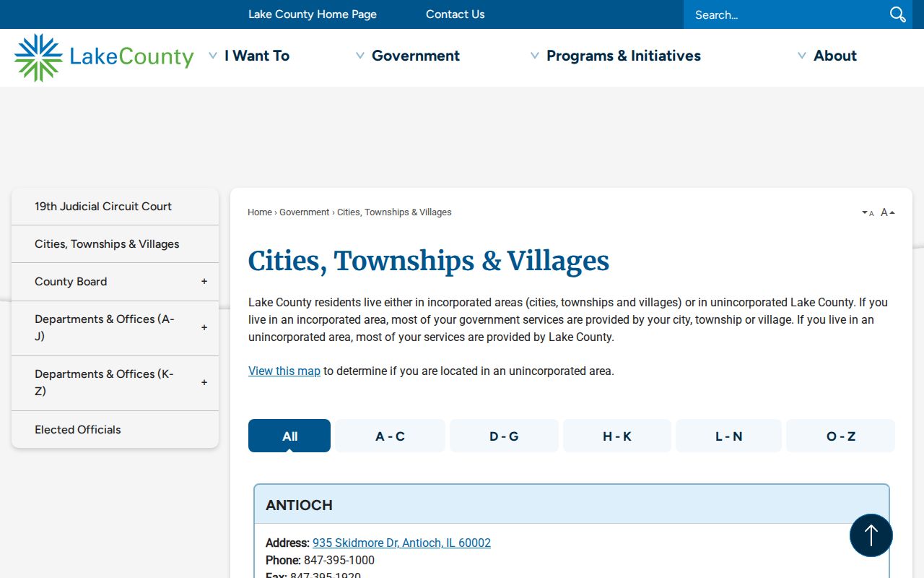Open Antioch address link 935 Skidmore Dr
Image resolution: width=924 pixels, height=578 pixels.
pos(401,543)
